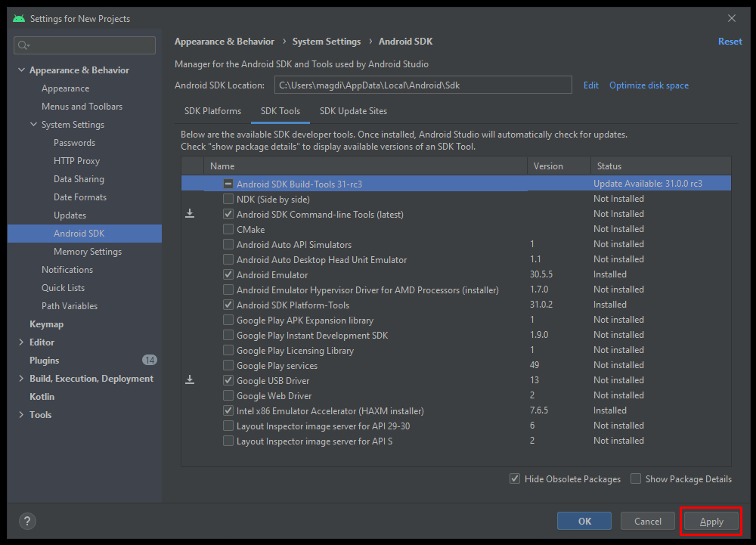Check Google Web Driver checkbox
Screen dimensions: 756x545
click(x=228, y=395)
